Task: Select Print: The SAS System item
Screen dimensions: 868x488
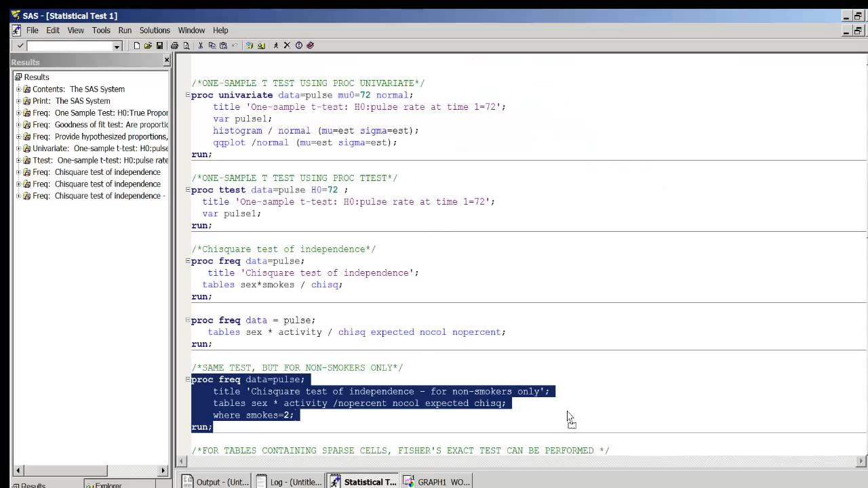Action: click(x=71, y=101)
